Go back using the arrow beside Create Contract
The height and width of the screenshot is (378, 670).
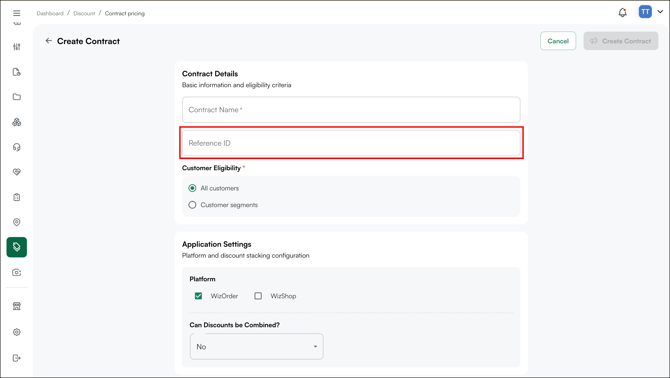(x=49, y=41)
